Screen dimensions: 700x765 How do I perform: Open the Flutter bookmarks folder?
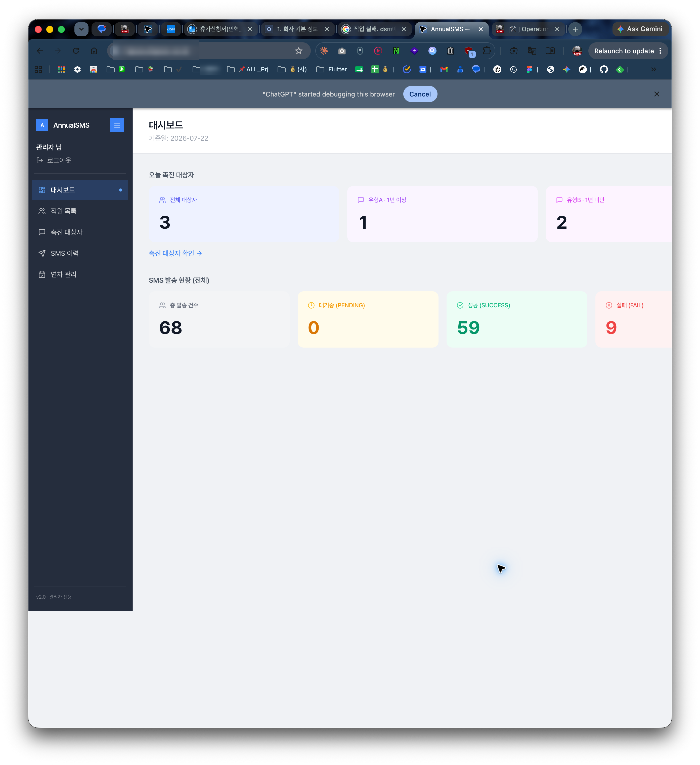pyautogui.click(x=331, y=69)
